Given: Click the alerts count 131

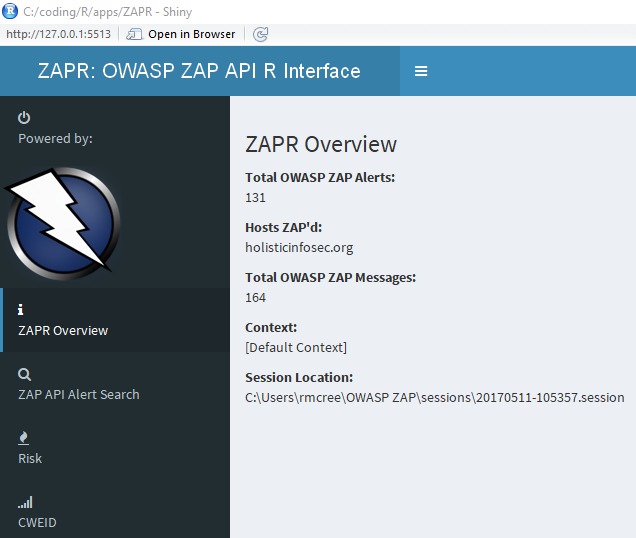Looking at the screenshot, I should pyautogui.click(x=255, y=198).
